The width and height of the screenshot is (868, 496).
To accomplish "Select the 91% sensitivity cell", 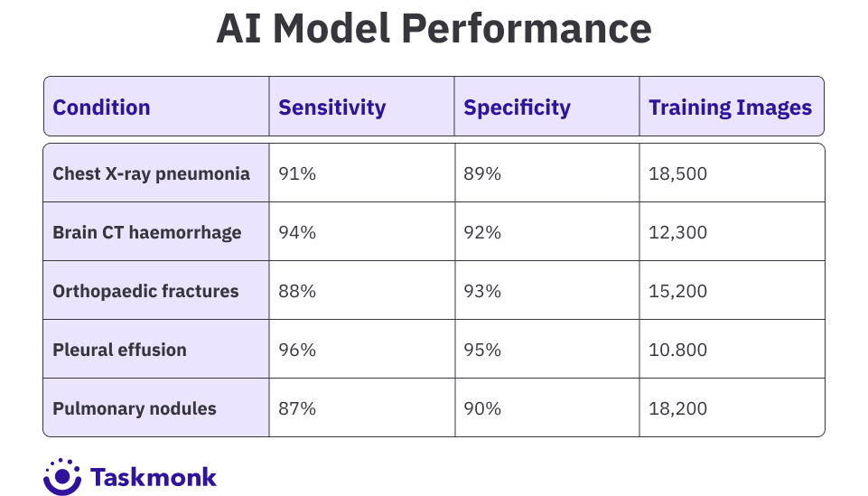I will coord(362,173).
